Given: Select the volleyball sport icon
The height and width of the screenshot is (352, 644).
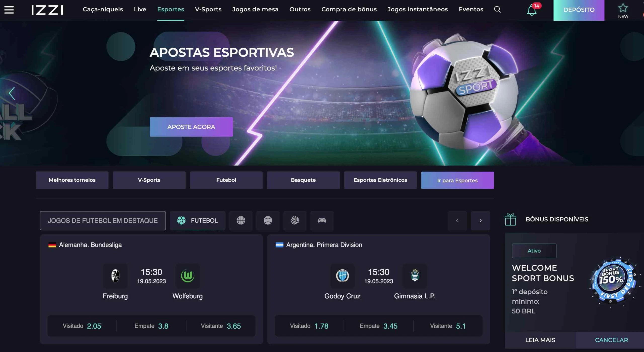Looking at the screenshot, I should coord(295,220).
